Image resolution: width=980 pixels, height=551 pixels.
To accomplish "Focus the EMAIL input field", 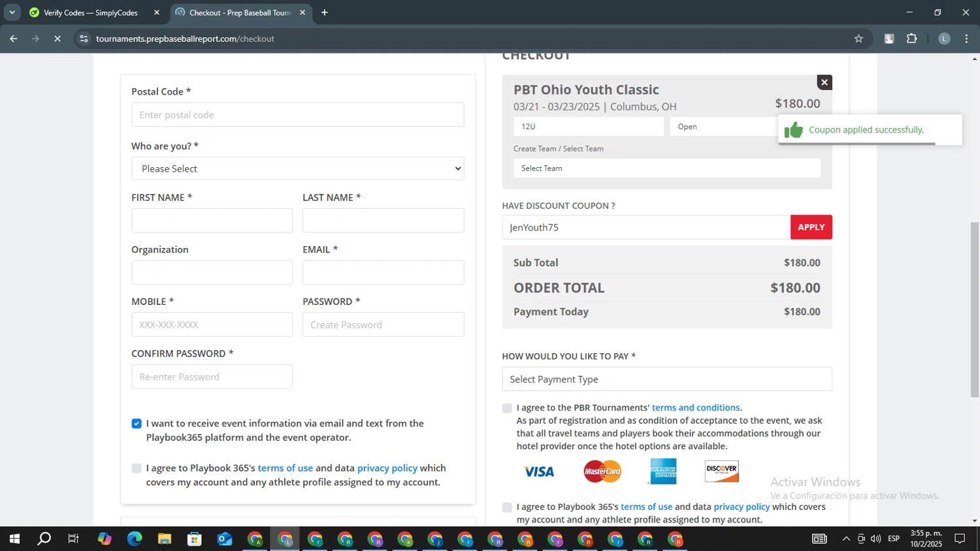I will 384,272.
